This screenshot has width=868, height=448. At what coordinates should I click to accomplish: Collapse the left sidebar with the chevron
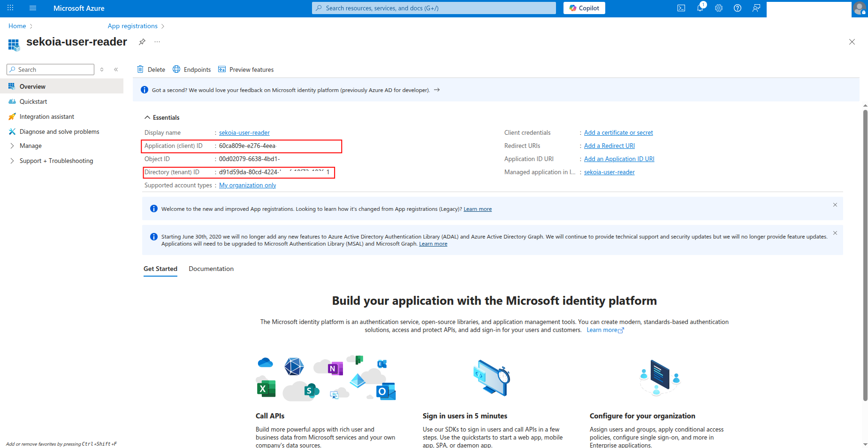click(116, 69)
